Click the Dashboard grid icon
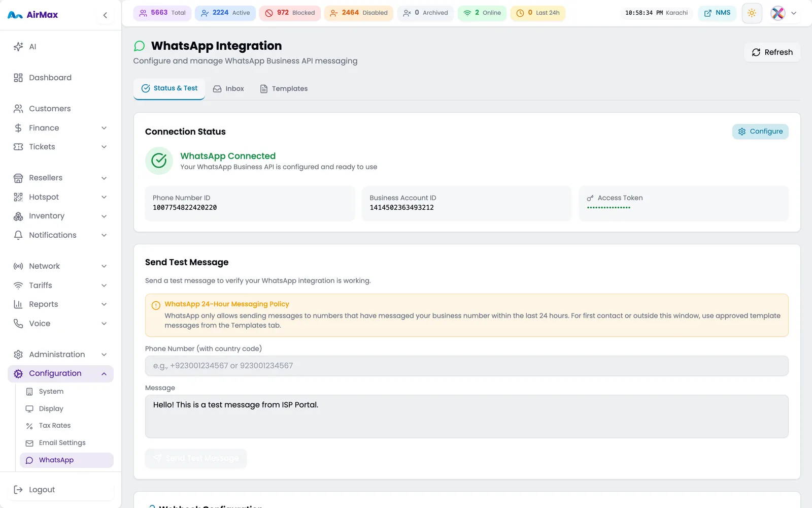Image resolution: width=812 pixels, height=508 pixels. click(x=18, y=78)
